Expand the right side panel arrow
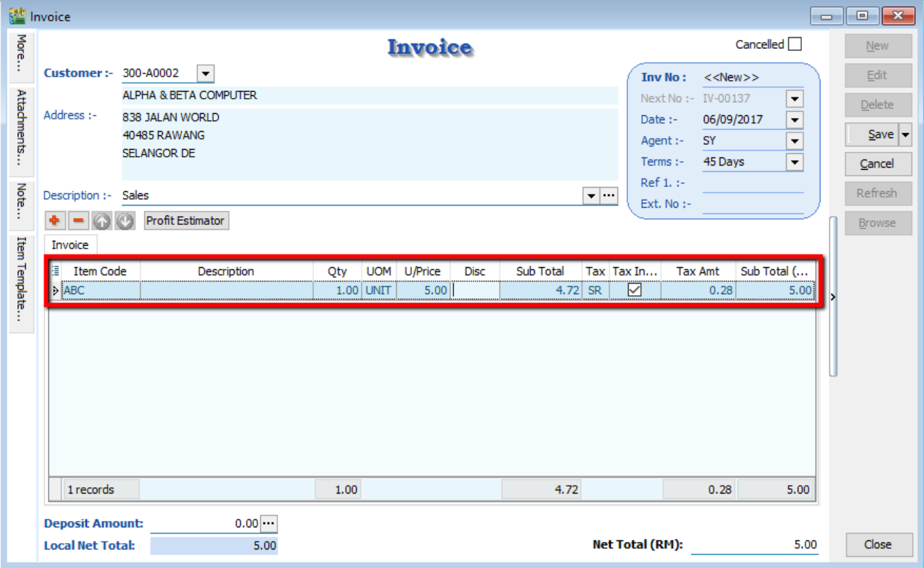Image resolution: width=924 pixels, height=568 pixels. tap(833, 297)
